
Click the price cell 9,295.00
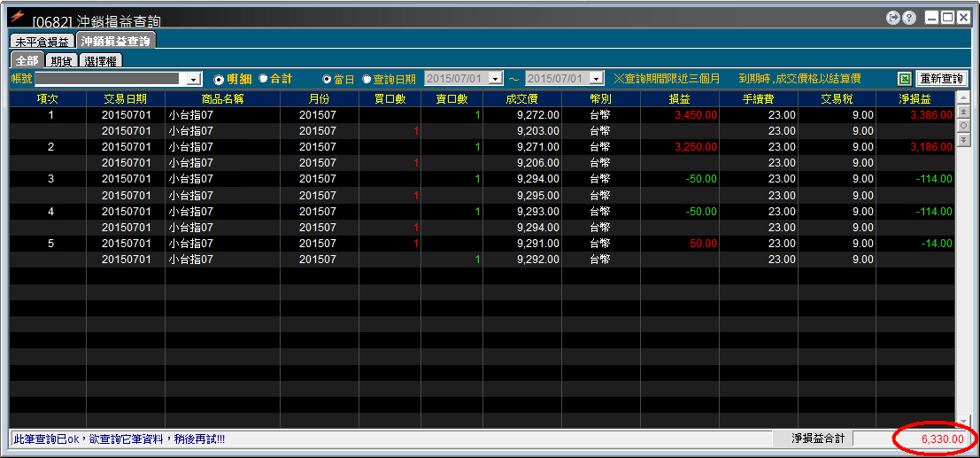tap(522, 195)
